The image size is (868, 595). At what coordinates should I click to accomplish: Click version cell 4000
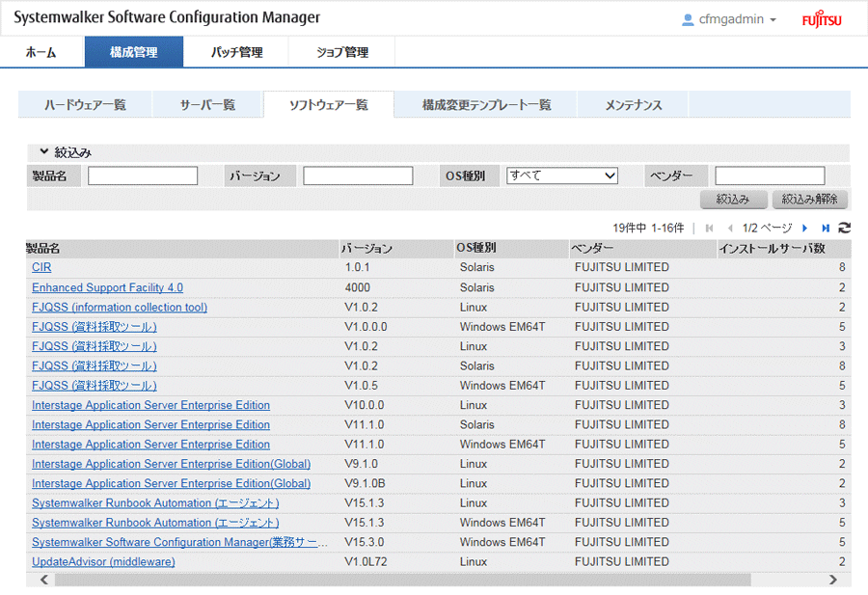(x=358, y=287)
